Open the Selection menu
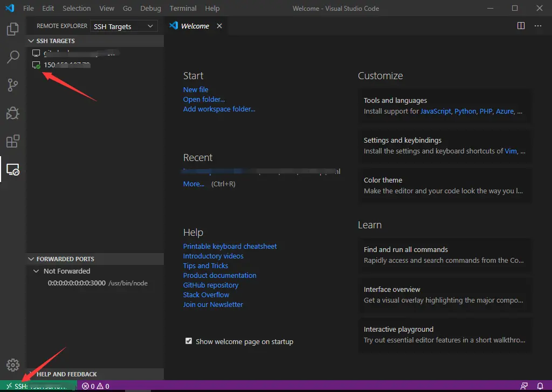 [x=77, y=8]
